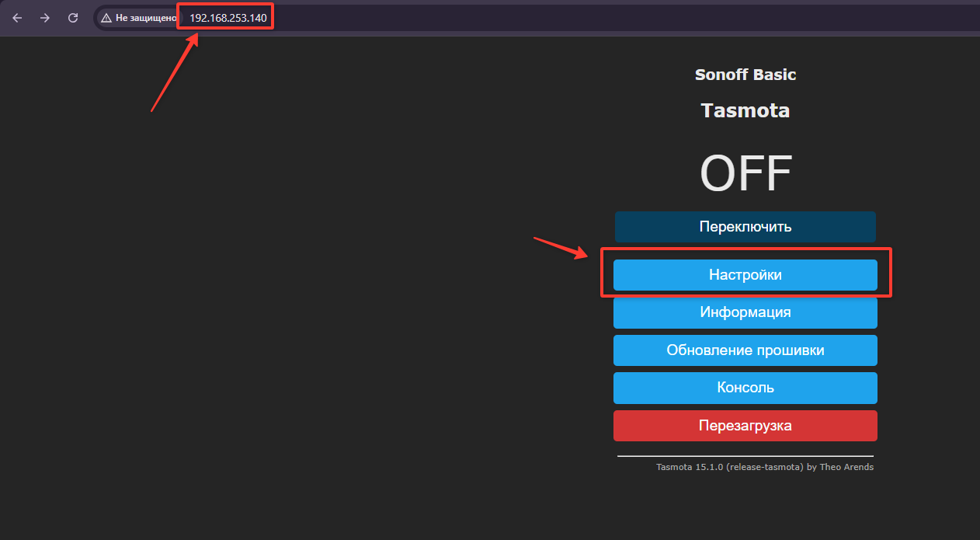This screenshot has width=980, height=540.
Task: Open the Консоль page
Action: click(x=745, y=388)
